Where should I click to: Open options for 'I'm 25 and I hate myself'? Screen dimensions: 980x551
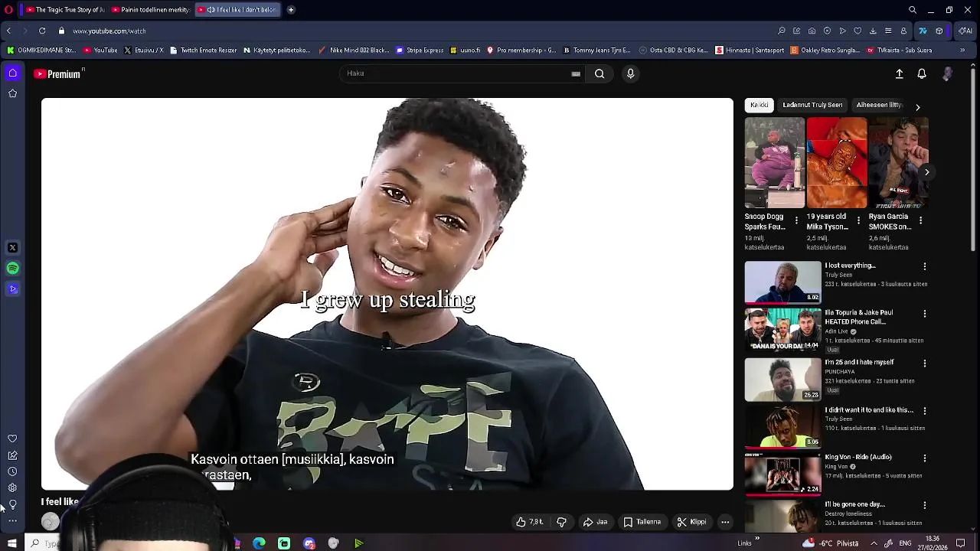click(x=925, y=363)
